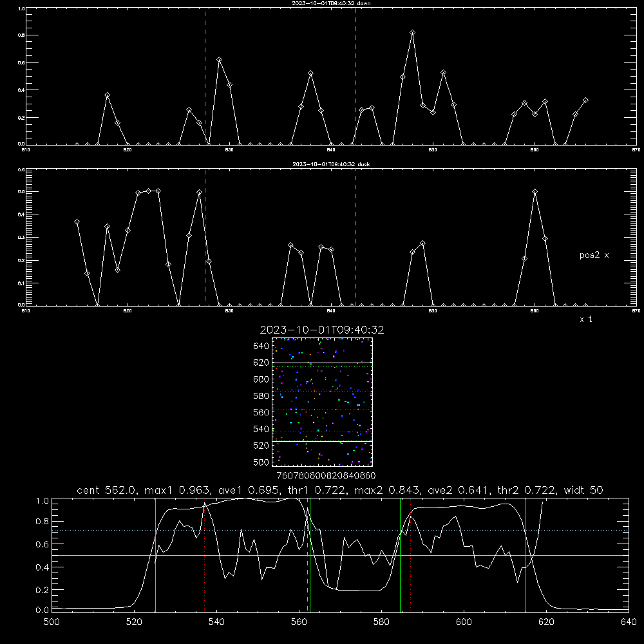This screenshot has height=644, width=644.
Task: Click the colored scatter image thumbnail
Action: tap(322, 402)
